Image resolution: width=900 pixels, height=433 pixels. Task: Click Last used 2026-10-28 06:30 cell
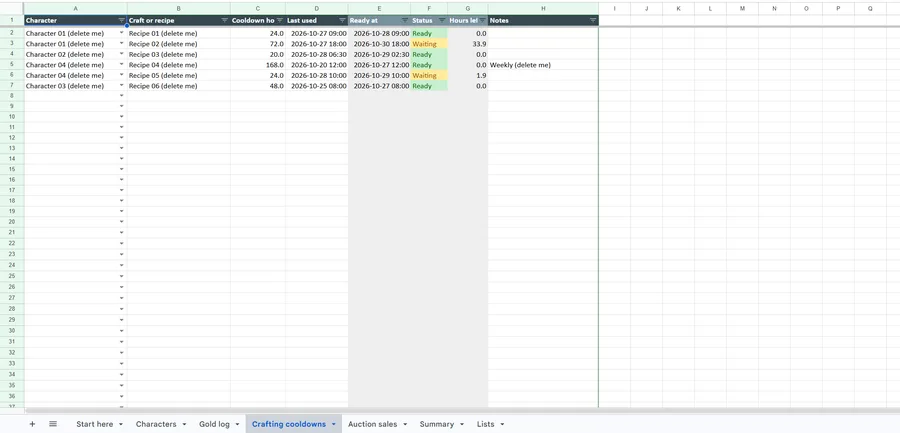click(x=316, y=55)
